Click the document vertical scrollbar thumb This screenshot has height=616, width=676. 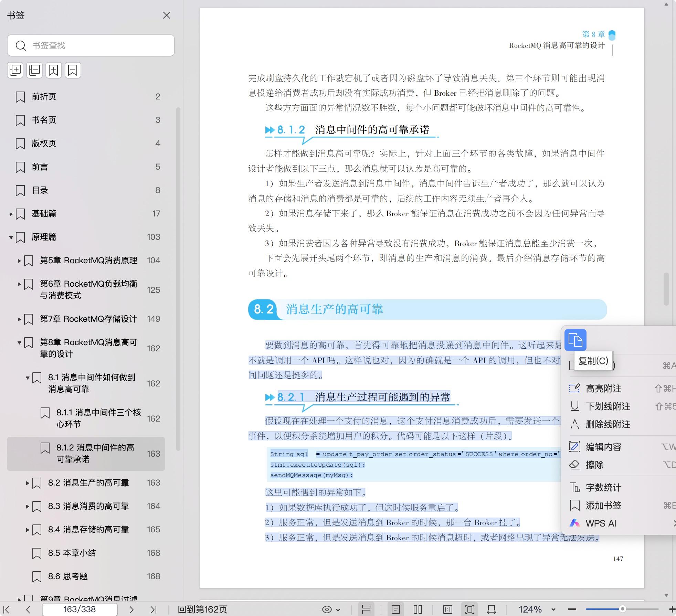point(666,289)
